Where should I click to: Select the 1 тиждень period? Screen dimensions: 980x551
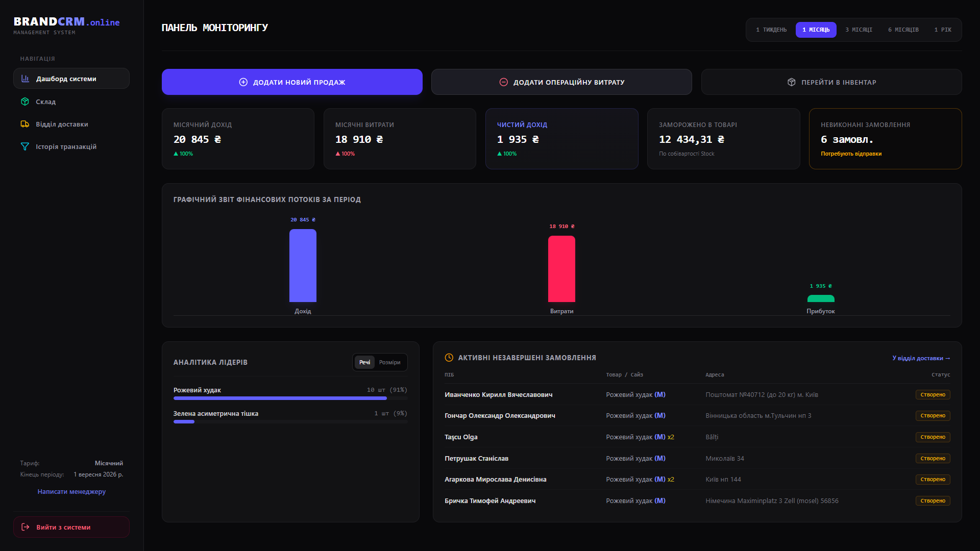pos(771,30)
